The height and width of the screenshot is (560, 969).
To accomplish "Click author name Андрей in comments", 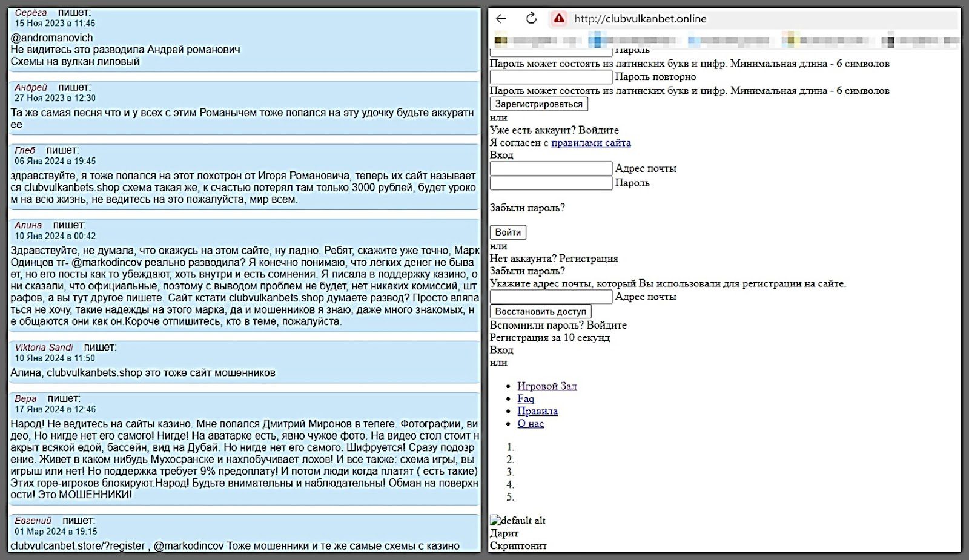I will (x=31, y=88).
